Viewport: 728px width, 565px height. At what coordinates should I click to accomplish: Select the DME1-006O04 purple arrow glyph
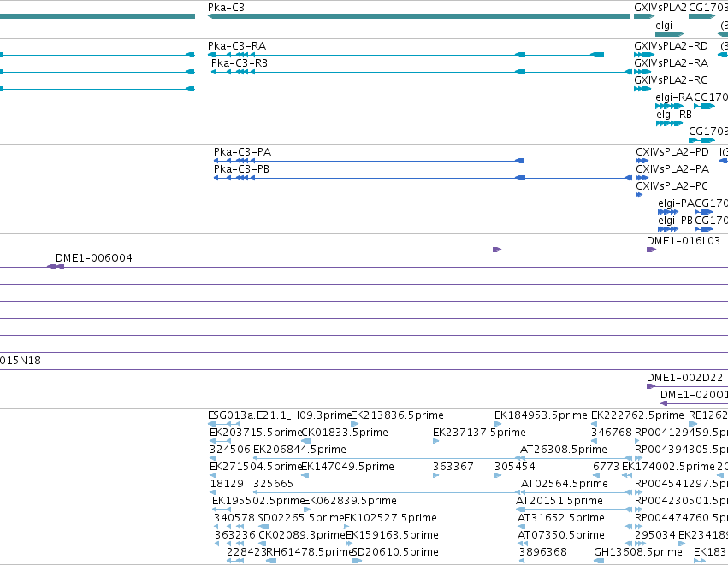tap(56, 267)
